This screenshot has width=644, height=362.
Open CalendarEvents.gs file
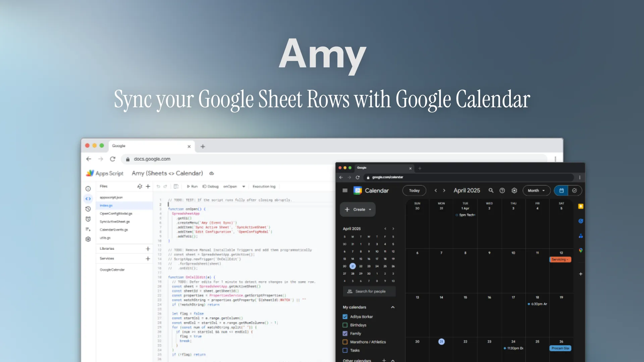coord(124,230)
